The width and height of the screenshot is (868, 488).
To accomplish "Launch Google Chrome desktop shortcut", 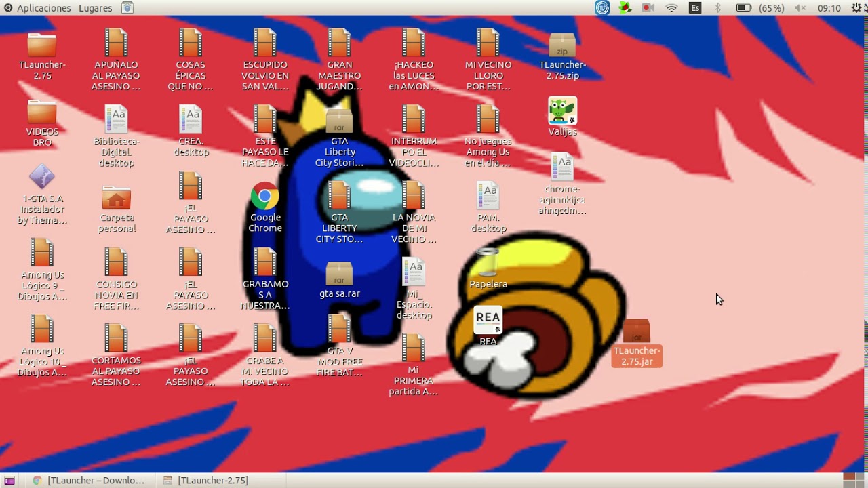I will click(x=265, y=197).
